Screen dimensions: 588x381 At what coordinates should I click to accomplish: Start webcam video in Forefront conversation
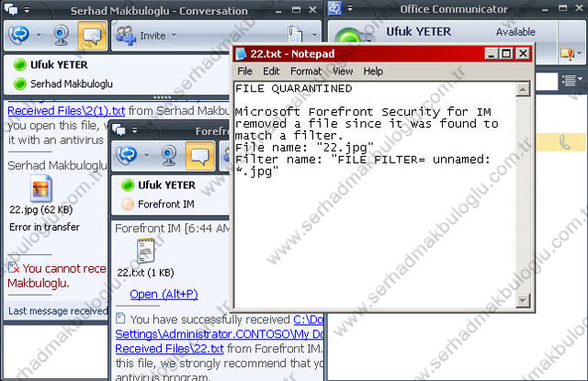[169, 155]
